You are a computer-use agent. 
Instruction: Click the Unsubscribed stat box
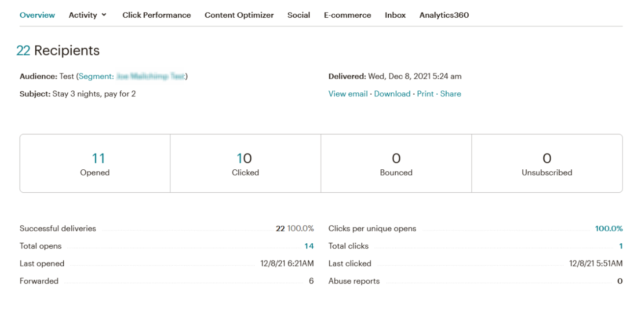[547, 163]
